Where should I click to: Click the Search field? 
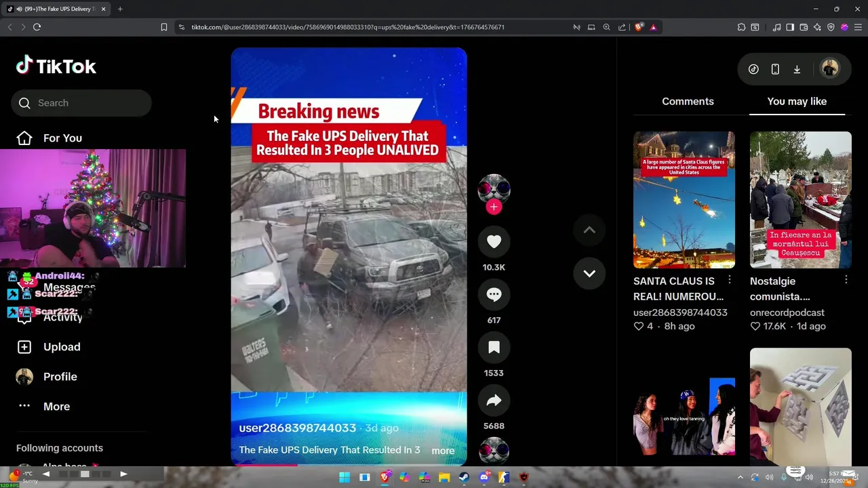pos(81,103)
